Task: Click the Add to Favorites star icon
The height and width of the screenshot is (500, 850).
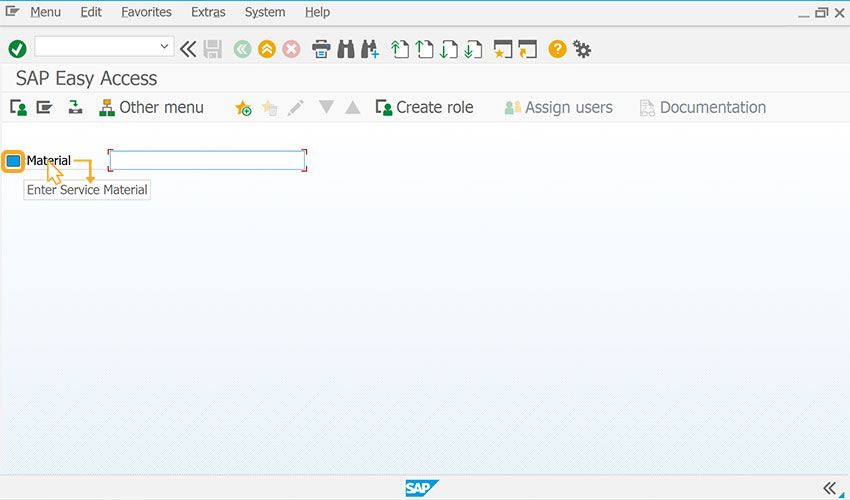Action: click(243, 108)
